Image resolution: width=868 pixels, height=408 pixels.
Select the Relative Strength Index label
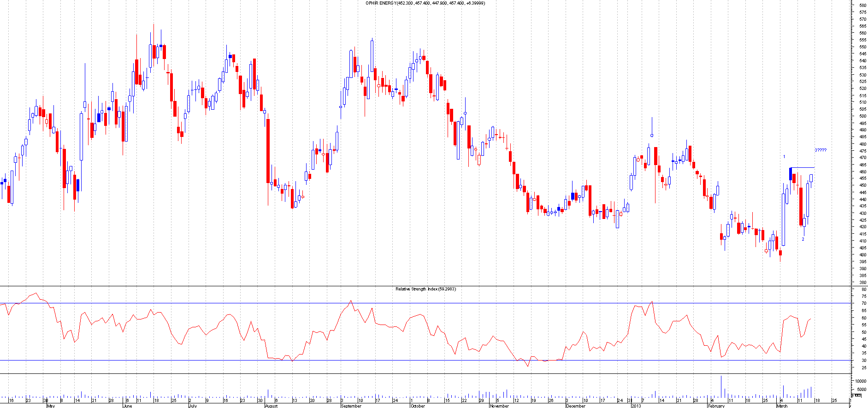(425, 289)
